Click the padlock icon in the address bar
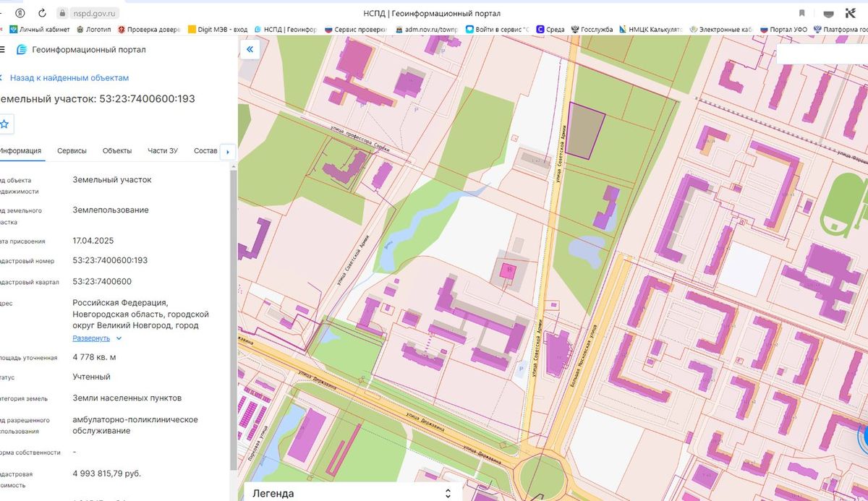Screen dimensions: 868x501 63,13
